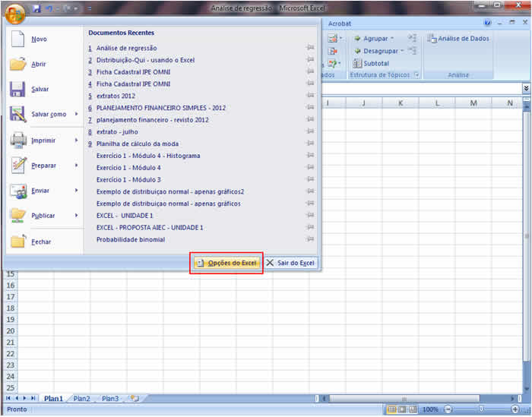Open the Preparar menu item
The height and width of the screenshot is (417, 532).
point(43,166)
